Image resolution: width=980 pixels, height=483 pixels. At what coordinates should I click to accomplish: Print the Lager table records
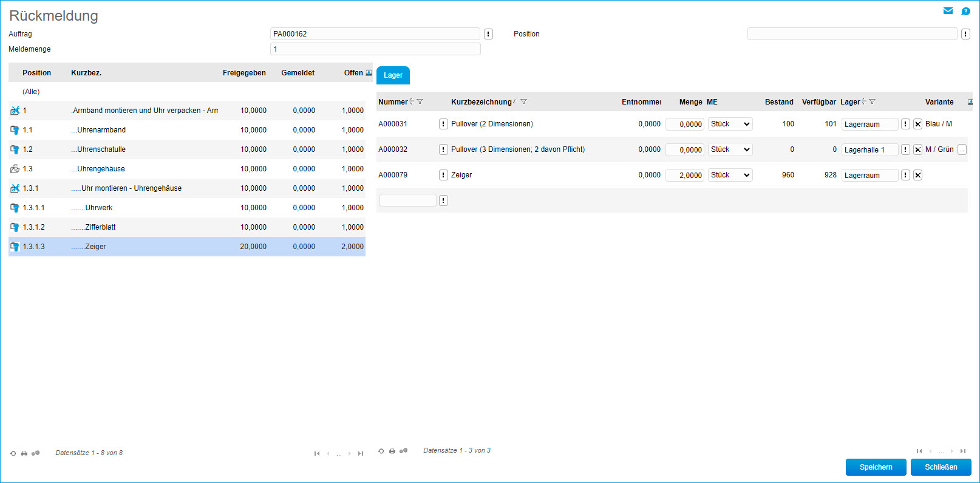392,451
